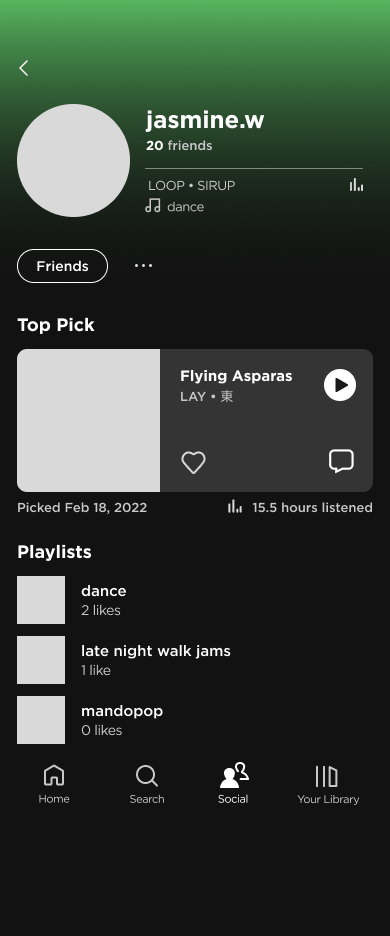Tap the Friends button
The width and height of the screenshot is (390, 936).
coord(62,266)
